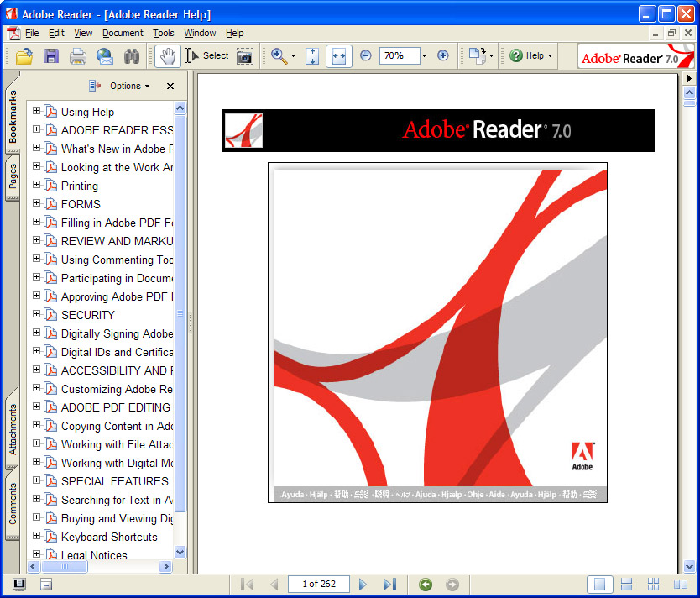
Task: Open the What's New in Adobe bookmark
Action: tap(117, 149)
